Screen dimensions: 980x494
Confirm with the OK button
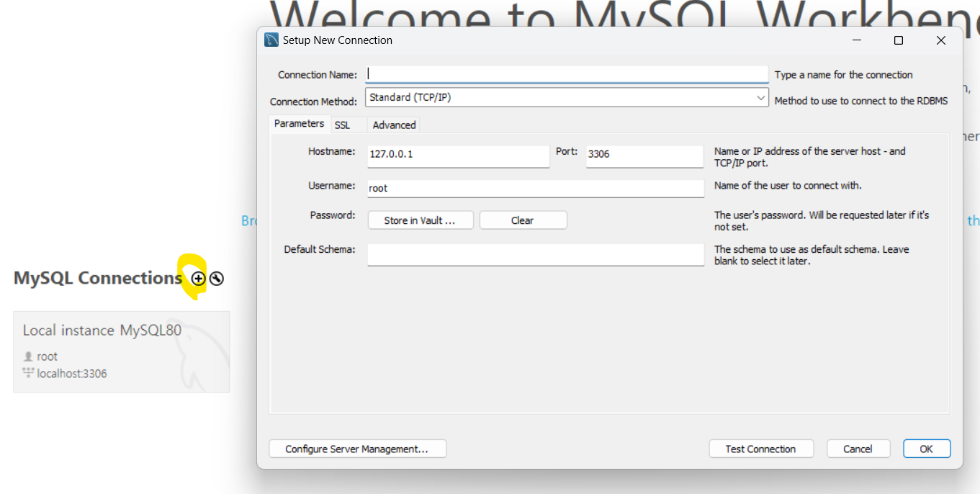(927, 449)
